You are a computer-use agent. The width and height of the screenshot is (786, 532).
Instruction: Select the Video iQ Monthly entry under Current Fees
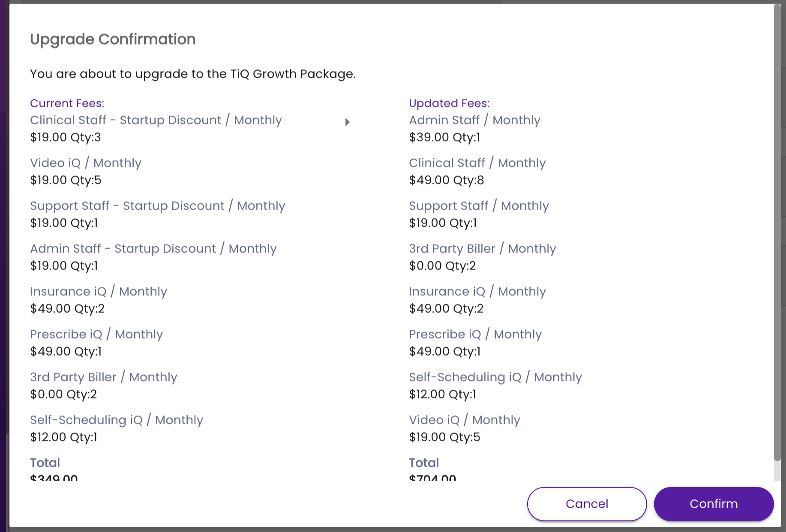point(85,163)
